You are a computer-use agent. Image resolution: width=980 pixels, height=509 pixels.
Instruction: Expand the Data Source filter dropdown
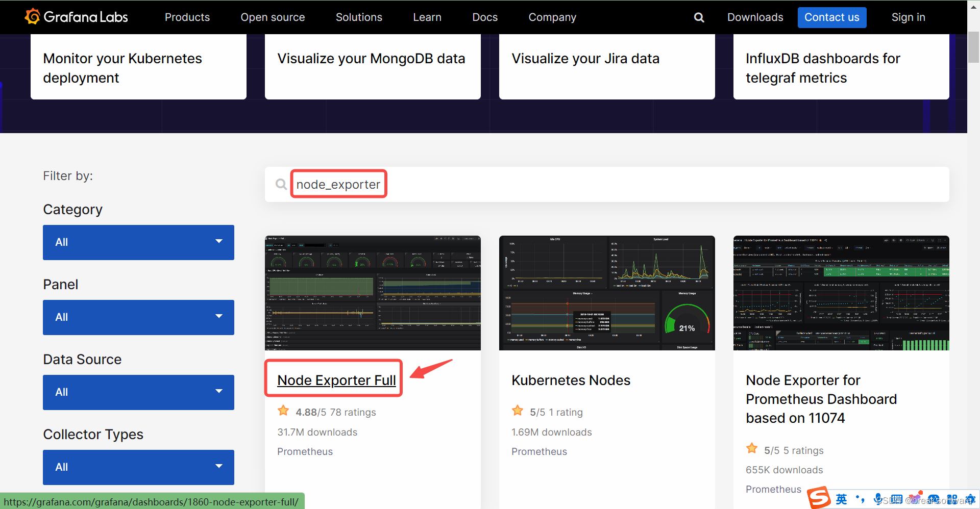point(138,392)
